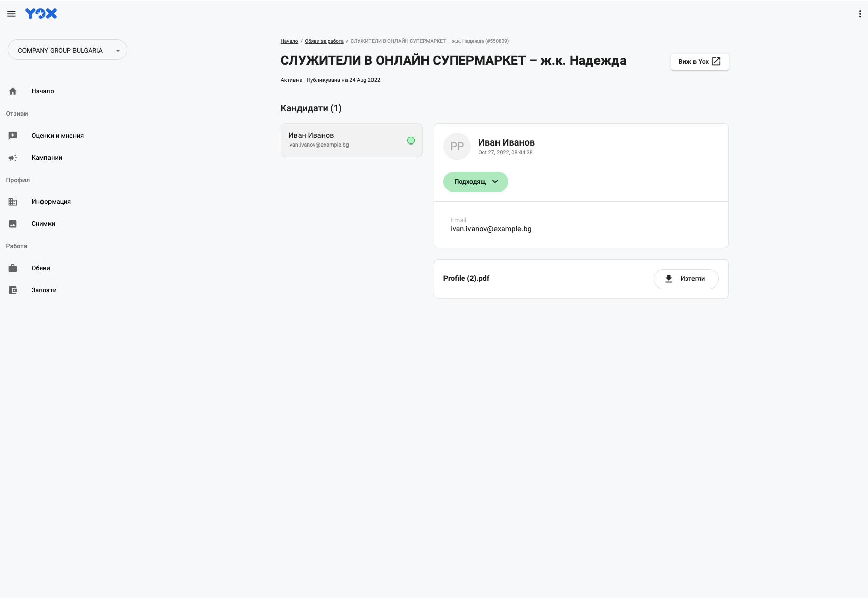The height and width of the screenshot is (598, 868).
Task: Click the chevron arrow in Подходящ button
Action: point(495,182)
